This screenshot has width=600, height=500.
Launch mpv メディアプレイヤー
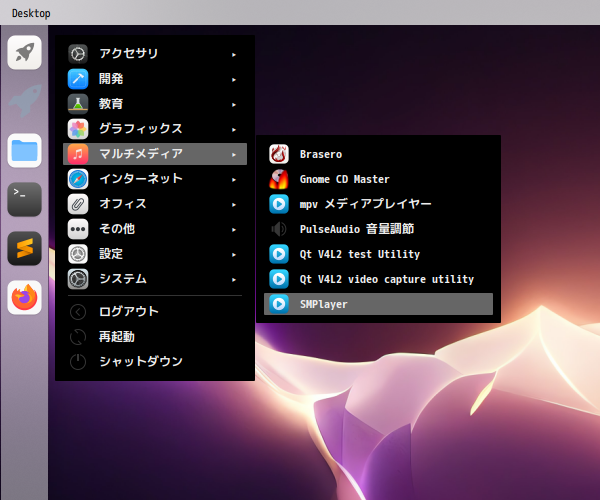pos(378,204)
